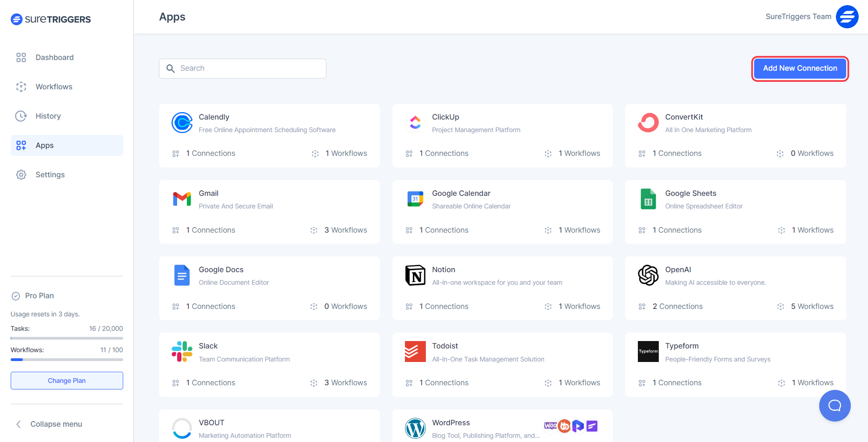
Task: Open the chat support bubble
Action: point(835,406)
